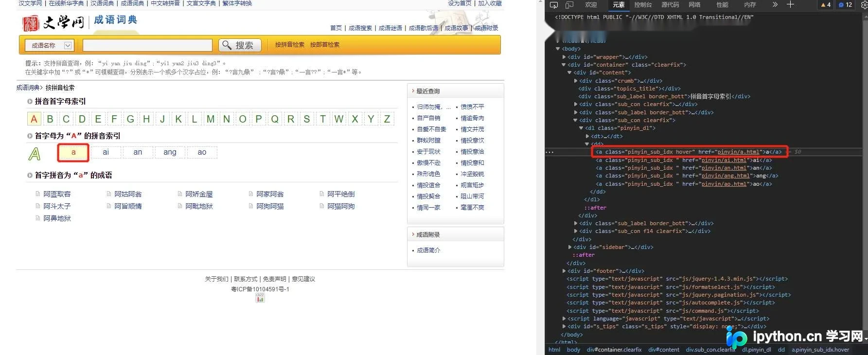The height and width of the screenshot is (355, 868).
Task: Collapse the dl class="pinyin_dl" node
Action: click(x=581, y=128)
